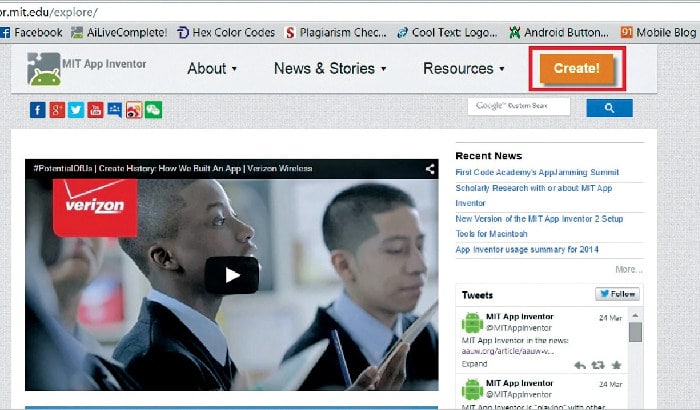
Task: Expand the About dropdown menu
Action: 212,69
